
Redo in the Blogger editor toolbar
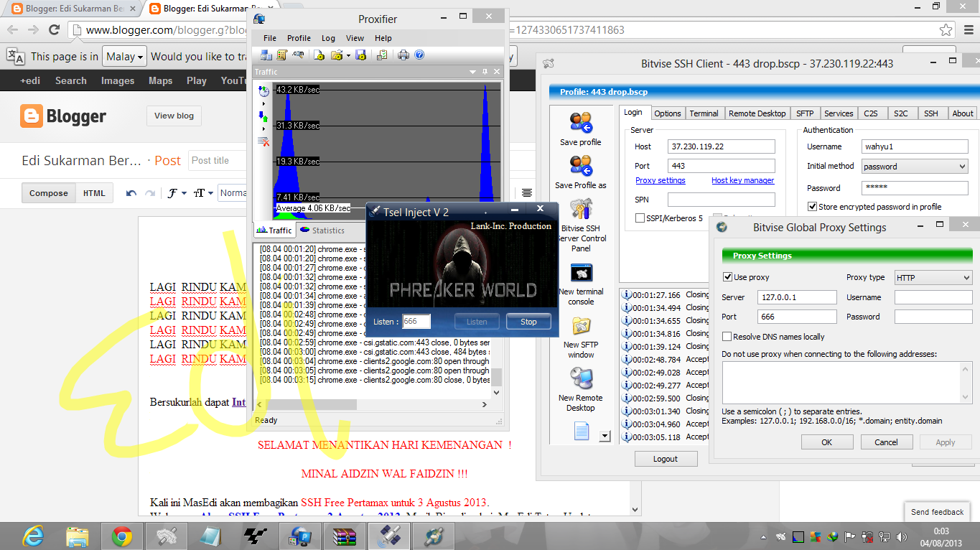click(150, 193)
